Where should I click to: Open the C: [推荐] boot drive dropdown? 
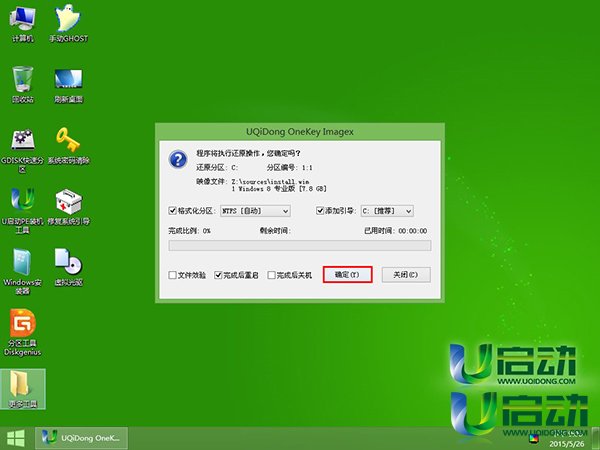point(387,211)
